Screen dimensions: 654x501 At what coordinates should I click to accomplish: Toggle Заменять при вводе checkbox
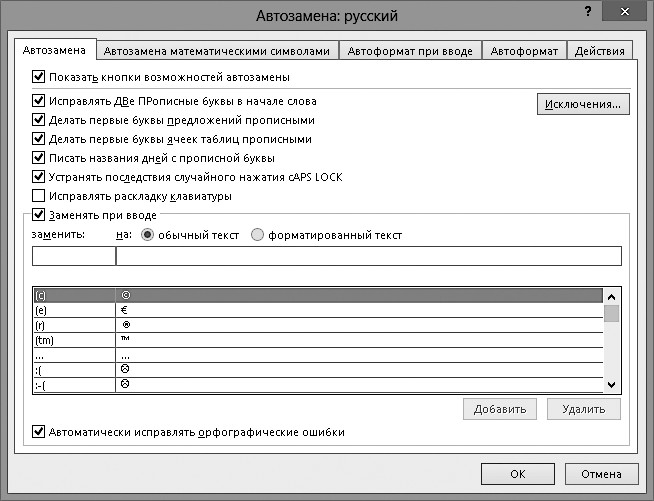point(39,214)
